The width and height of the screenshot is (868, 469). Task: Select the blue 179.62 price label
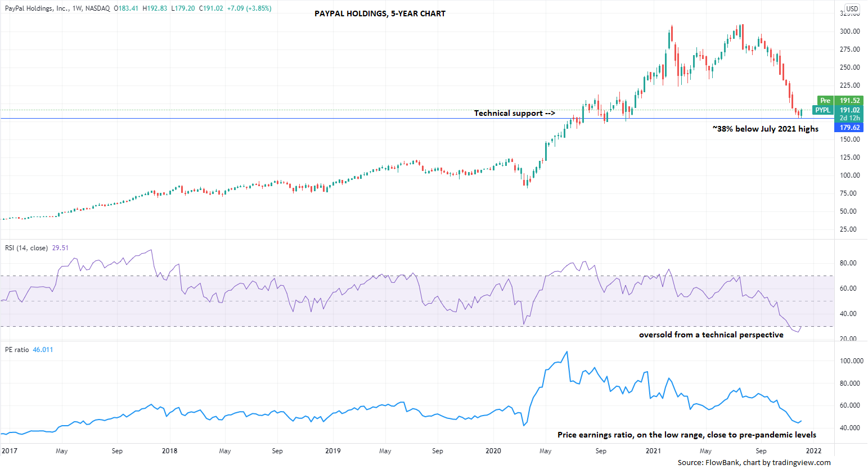(849, 128)
